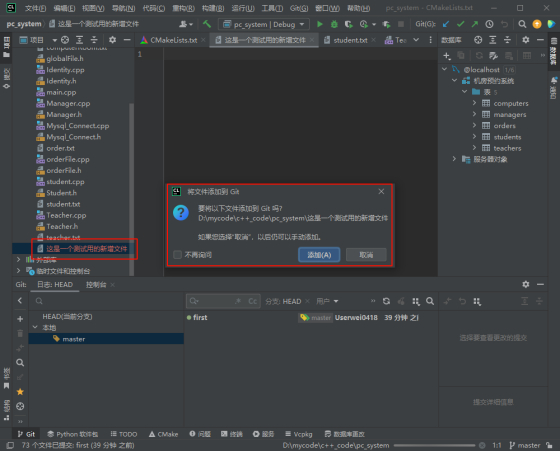Click the Git update project arrow icon
Viewport: 560px width, 452px height.
coord(446,24)
